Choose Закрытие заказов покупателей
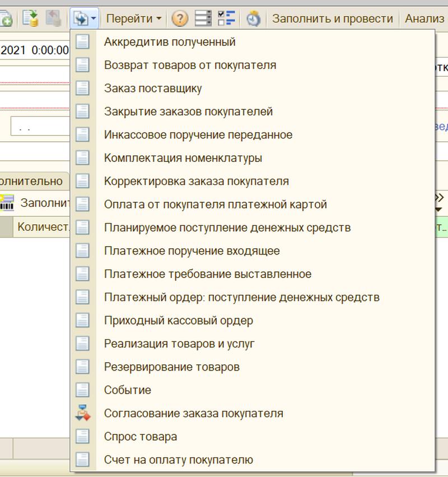Image resolution: width=448 pixels, height=477 pixels. coord(252,112)
